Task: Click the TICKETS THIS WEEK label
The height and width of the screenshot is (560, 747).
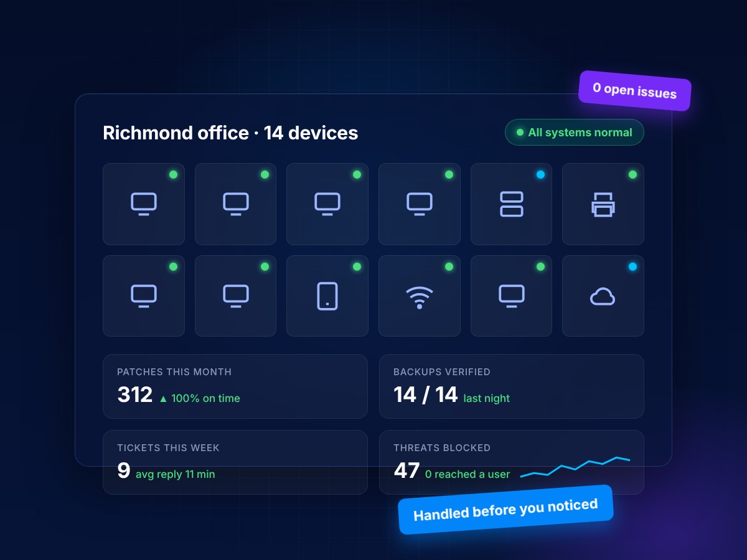Action: (x=168, y=448)
